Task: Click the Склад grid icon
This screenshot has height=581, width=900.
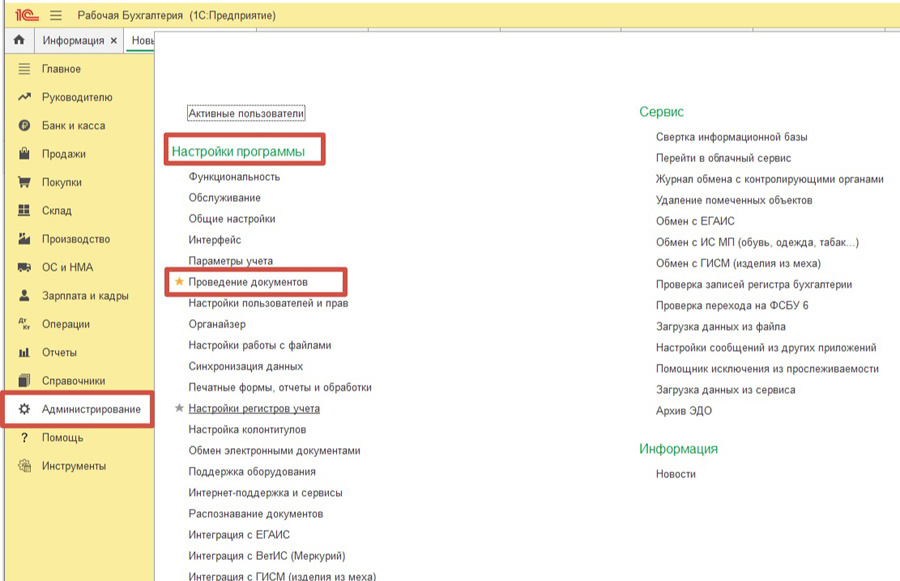Action: (x=24, y=210)
